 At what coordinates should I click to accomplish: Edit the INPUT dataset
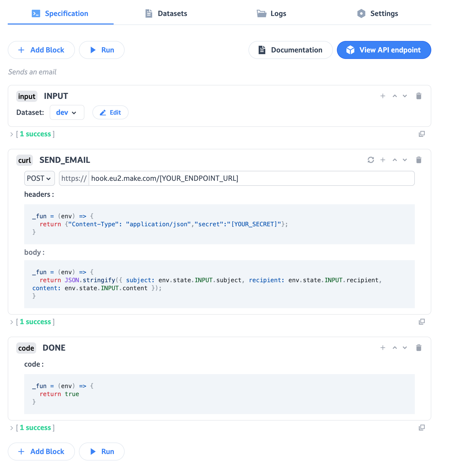(x=110, y=112)
